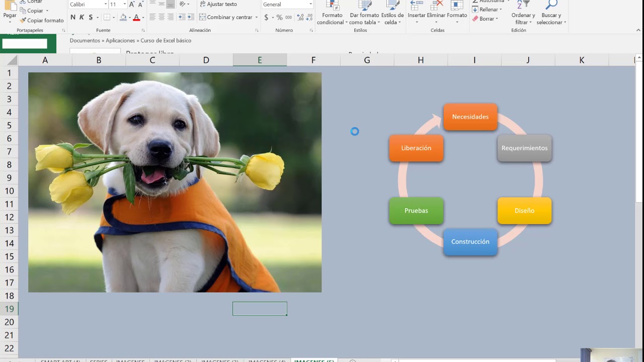Viewport: 644px width, 362px height.
Task: Increase font size with the large A
Action: click(x=132, y=5)
